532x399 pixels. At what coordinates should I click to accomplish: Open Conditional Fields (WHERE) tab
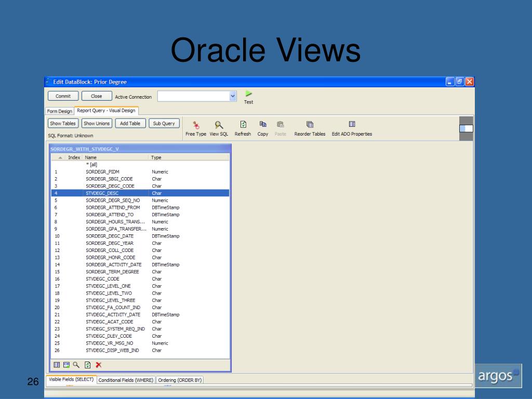(x=126, y=380)
